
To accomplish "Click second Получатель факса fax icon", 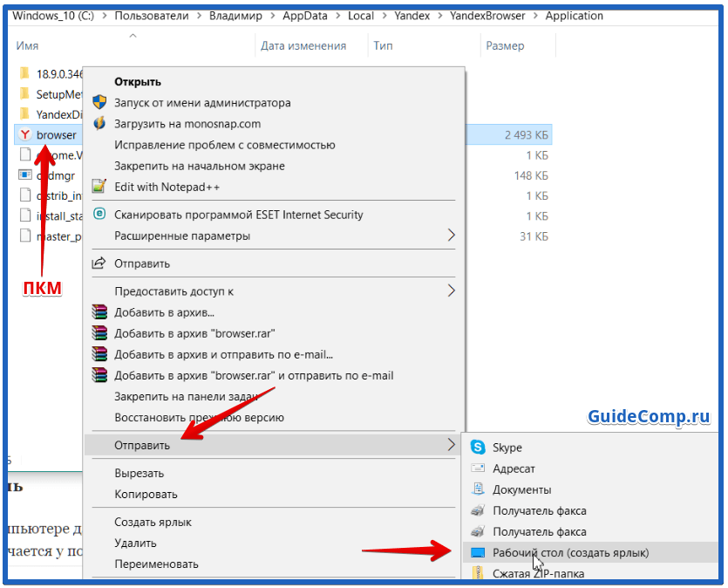I will pos(478,531).
